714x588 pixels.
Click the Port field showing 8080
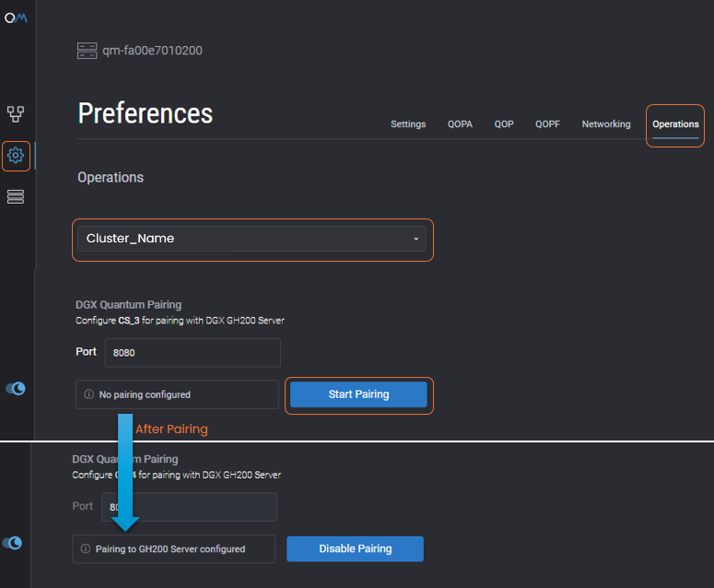coord(192,352)
